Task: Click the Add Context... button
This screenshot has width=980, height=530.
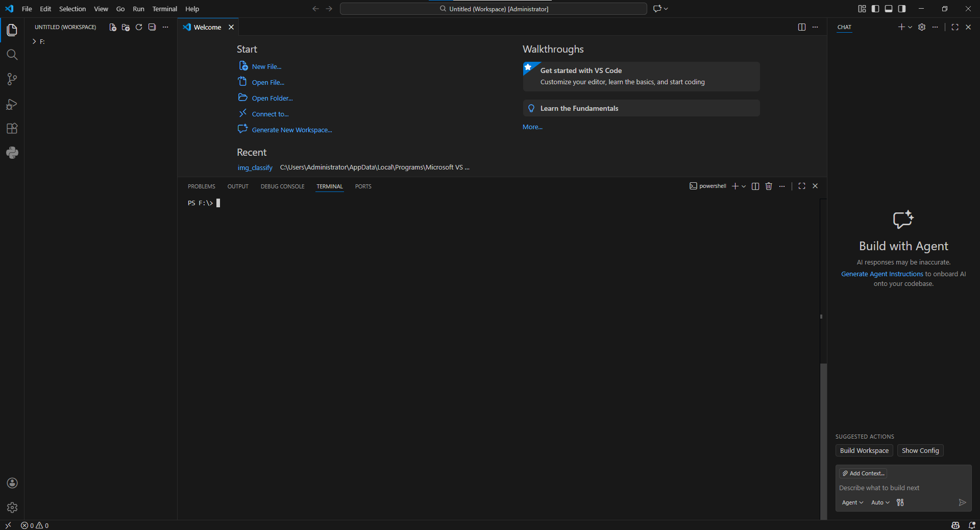Action: [x=863, y=473]
